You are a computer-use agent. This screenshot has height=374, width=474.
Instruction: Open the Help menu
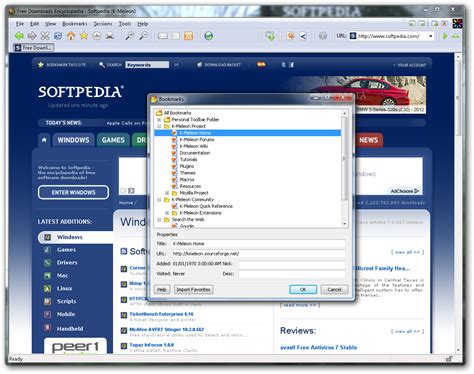143,24
